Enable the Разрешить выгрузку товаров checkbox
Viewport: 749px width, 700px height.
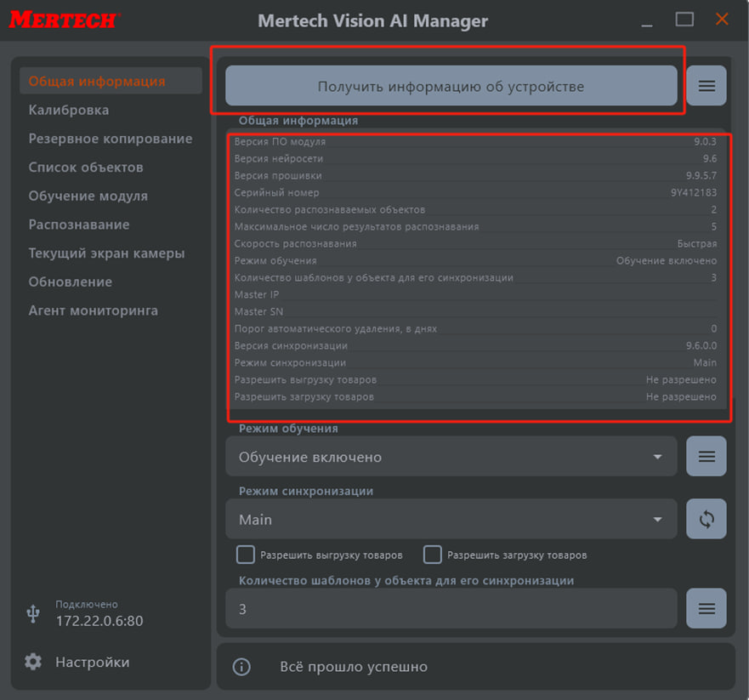click(246, 555)
